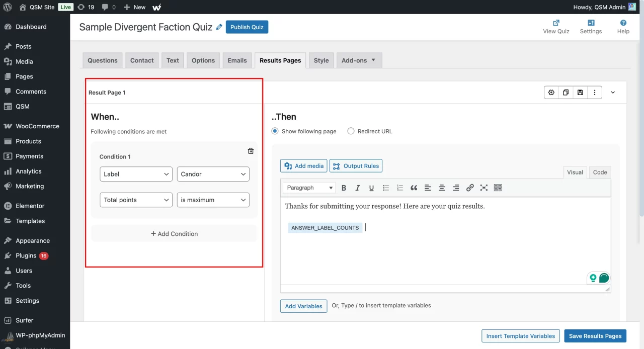The width and height of the screenshot is (644, 349).
Task: Duplicate Result Page 1 via copy icon
Action: [x=566, y=92]
